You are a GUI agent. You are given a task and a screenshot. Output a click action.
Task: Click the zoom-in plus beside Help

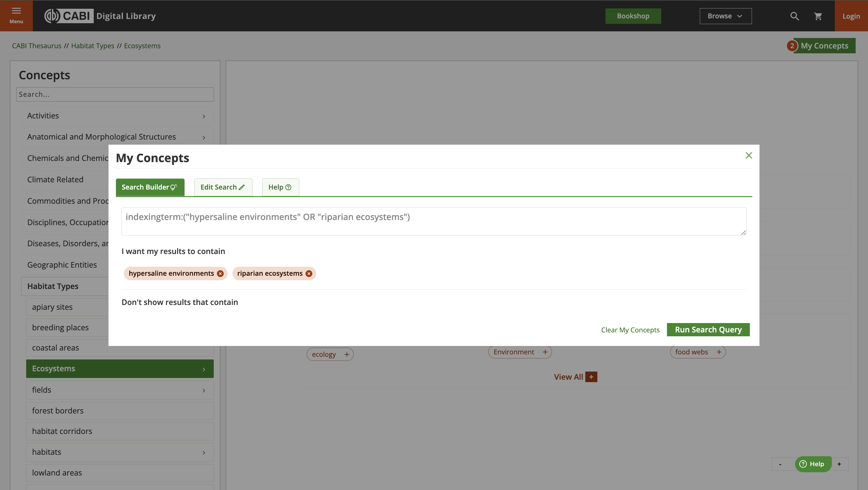click(839, 464)
